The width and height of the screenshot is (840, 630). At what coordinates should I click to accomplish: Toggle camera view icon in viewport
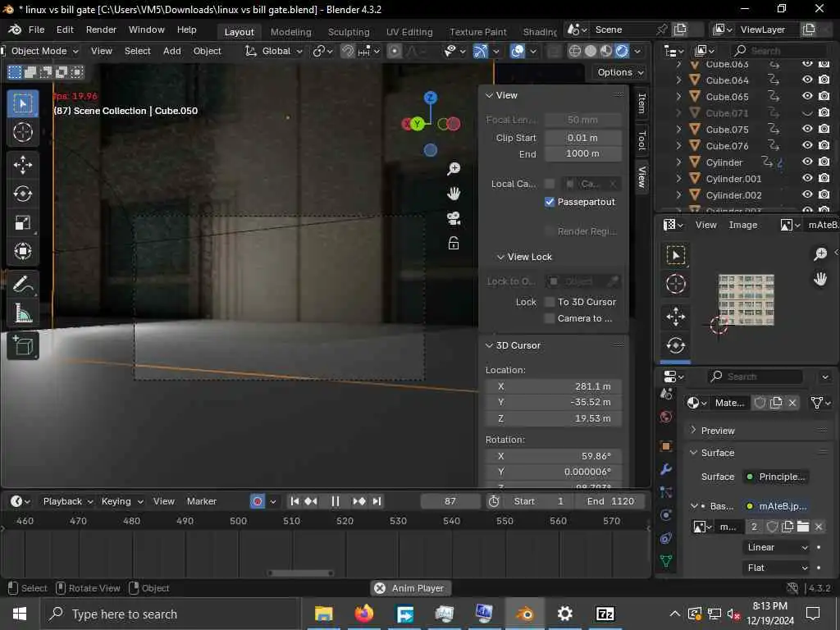click(454, 218)
